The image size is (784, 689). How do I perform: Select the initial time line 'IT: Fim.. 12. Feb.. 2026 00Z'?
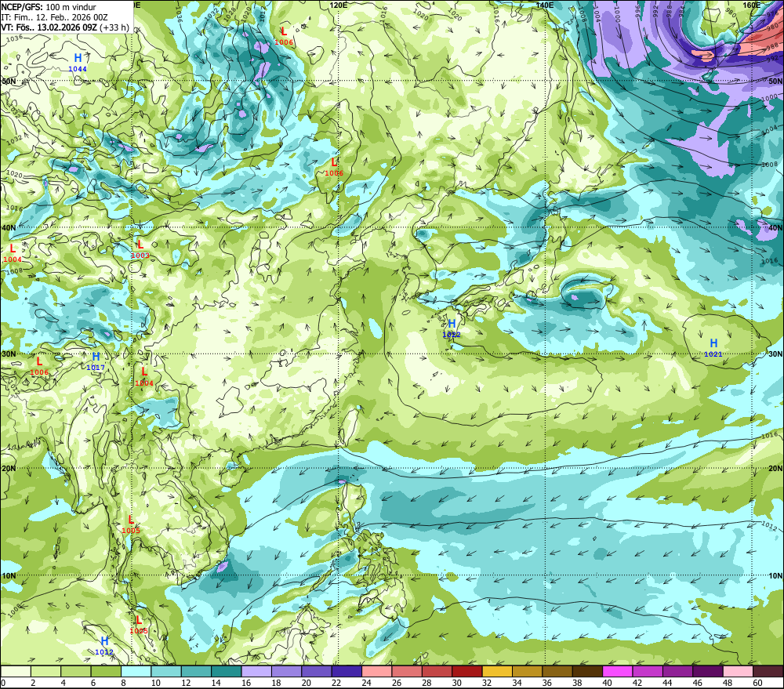click(x=55, y=17)
